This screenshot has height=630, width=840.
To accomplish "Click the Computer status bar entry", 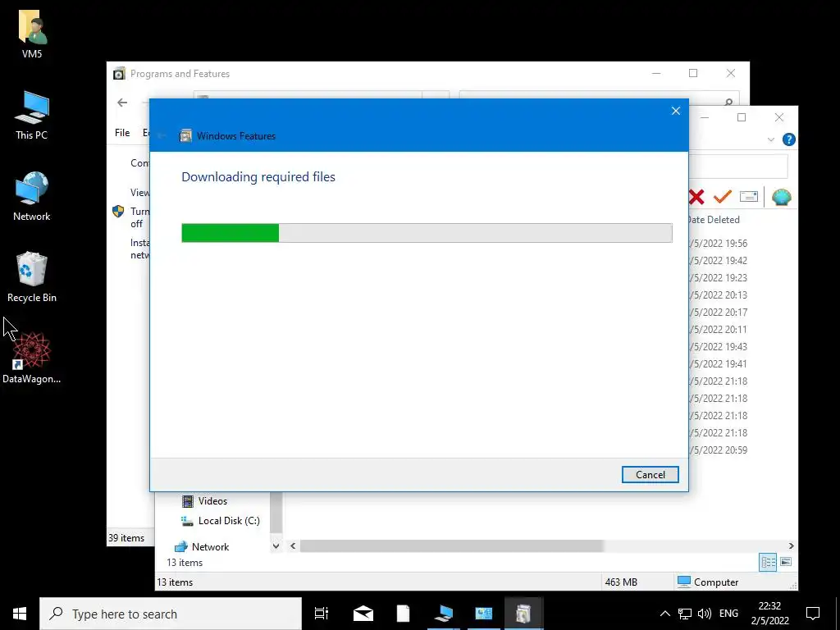I will pos(708,582).
